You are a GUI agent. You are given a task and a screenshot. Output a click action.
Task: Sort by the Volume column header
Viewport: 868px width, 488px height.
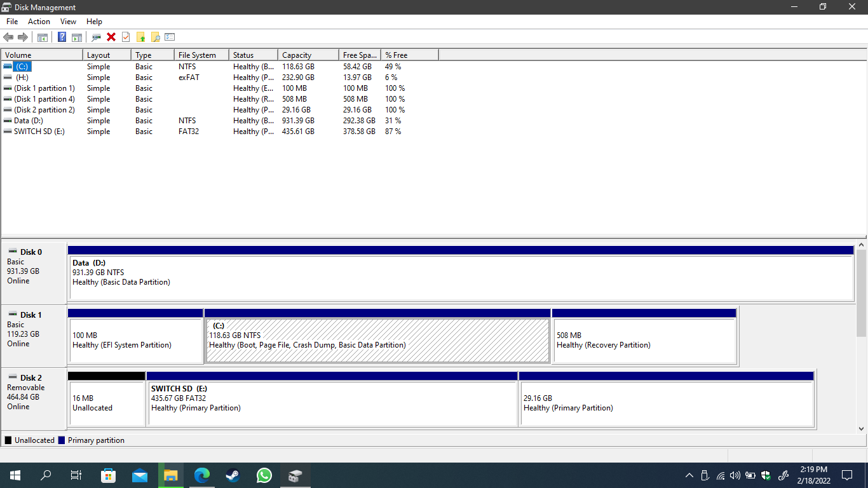[x=42, y=55]
